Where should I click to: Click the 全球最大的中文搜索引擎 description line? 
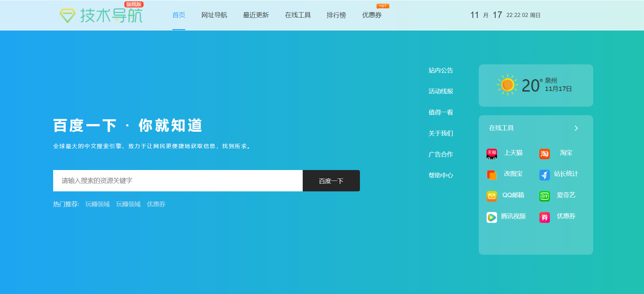tap(152, 146)
